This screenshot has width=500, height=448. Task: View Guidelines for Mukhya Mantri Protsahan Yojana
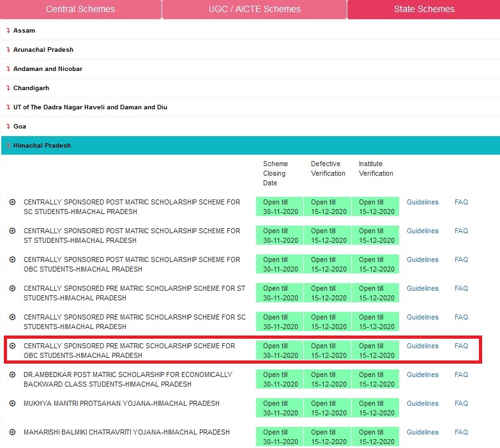tap(423, 403)
